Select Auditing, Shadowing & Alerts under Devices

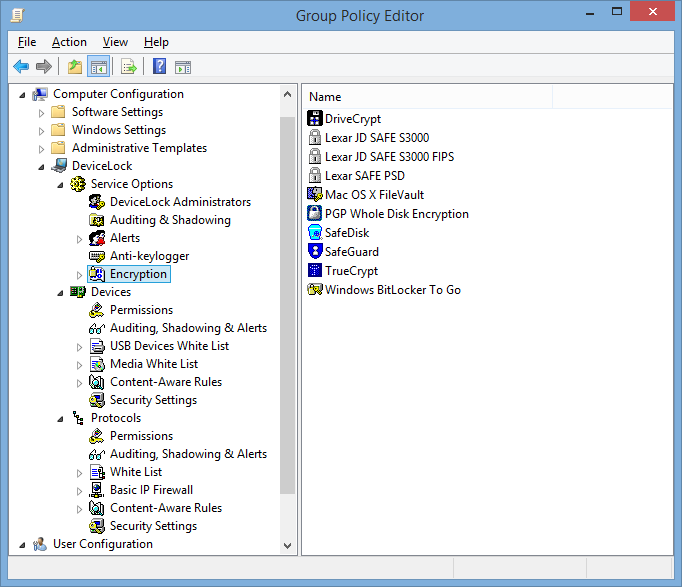(188, 328)
